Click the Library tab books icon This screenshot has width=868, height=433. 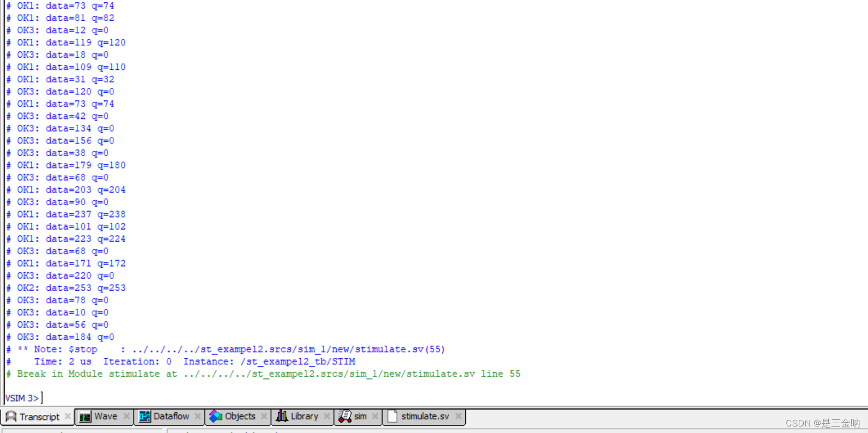282,417
